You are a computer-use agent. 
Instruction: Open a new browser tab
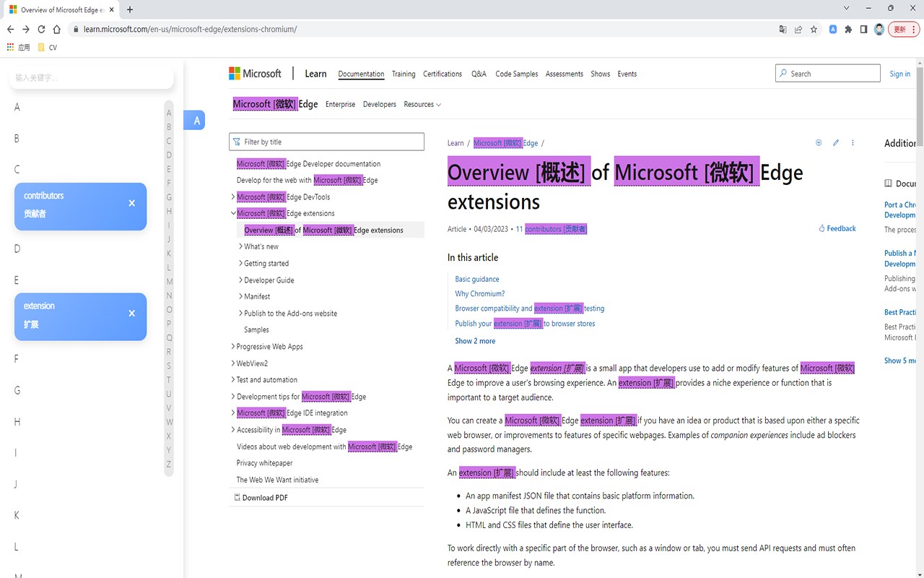[x=130, y=9]
